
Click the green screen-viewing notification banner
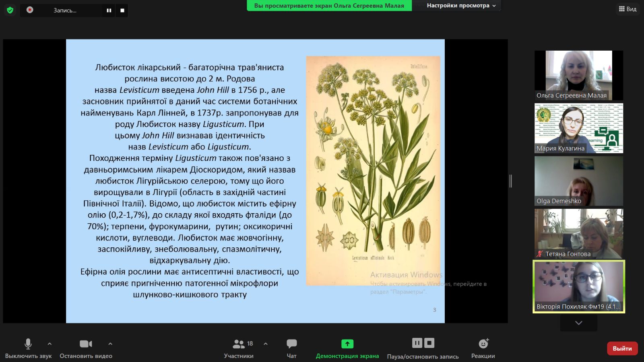coord(329,6)
